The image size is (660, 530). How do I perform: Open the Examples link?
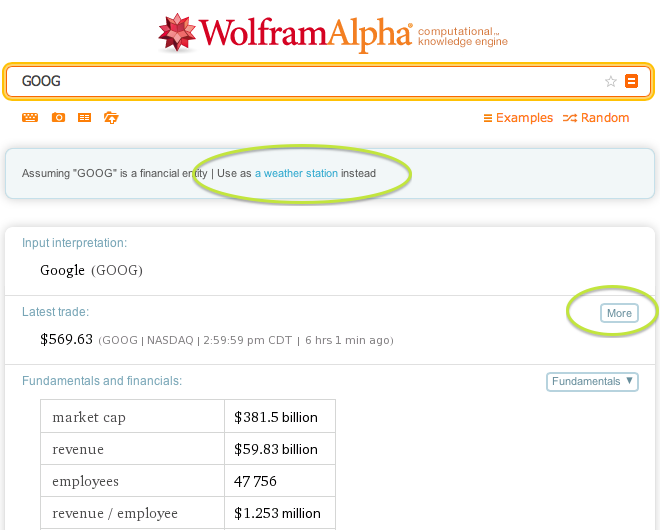[x=518, y=118]
